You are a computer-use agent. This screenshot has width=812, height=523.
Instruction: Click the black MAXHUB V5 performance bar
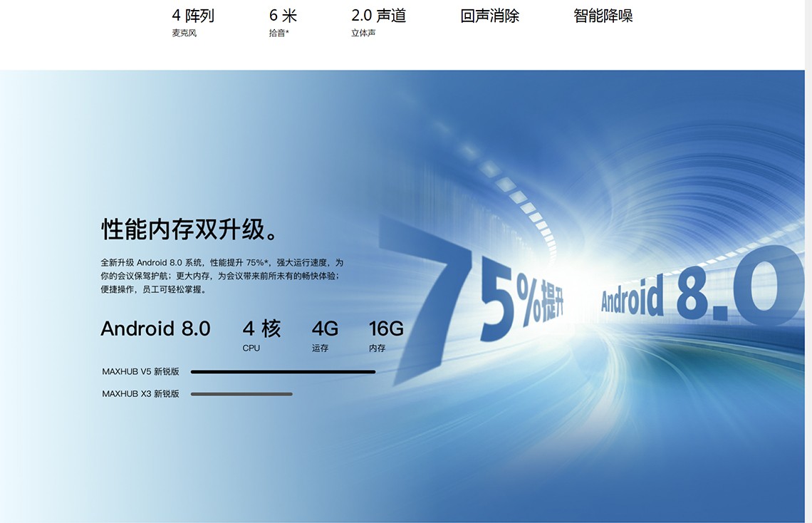point(283,372)
